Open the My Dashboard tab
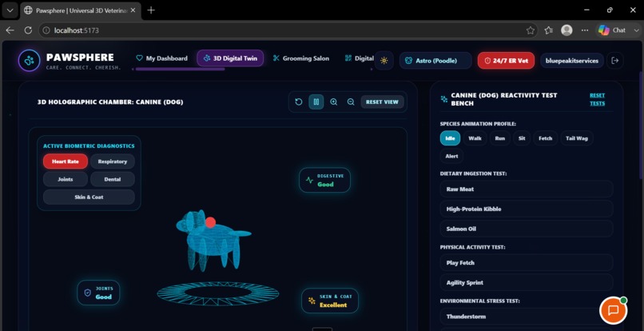This screenshot has width=644, height=331. pos(162,58)
